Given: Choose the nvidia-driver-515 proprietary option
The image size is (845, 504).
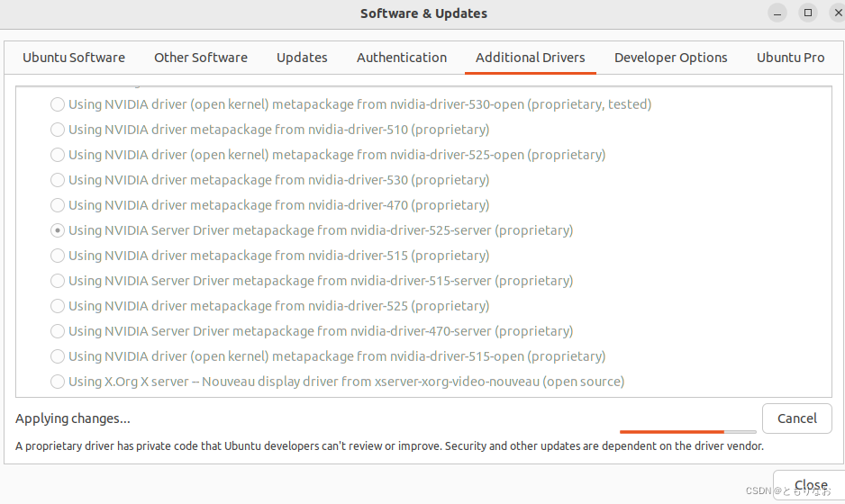Looking at the screenshot, I should tap(58, 256).
